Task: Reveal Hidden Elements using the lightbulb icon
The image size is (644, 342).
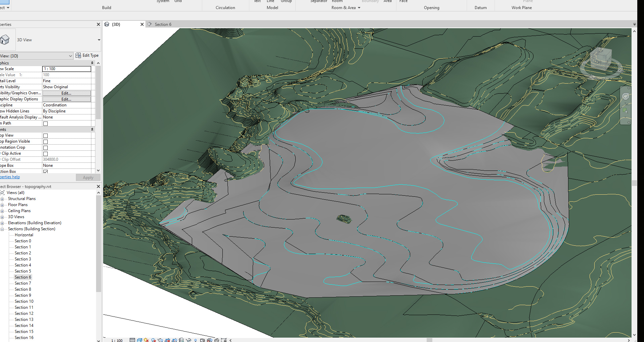Action: point(195,340)
